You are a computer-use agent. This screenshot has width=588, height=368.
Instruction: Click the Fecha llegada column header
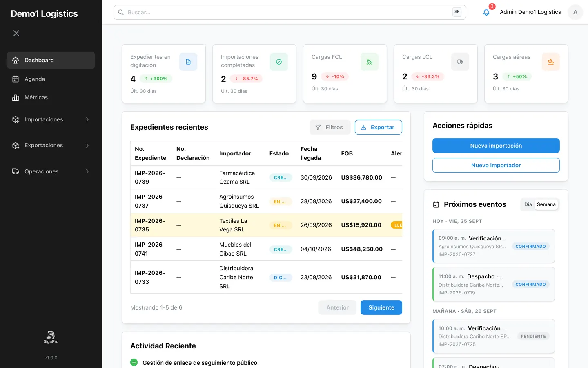[311, 153]
